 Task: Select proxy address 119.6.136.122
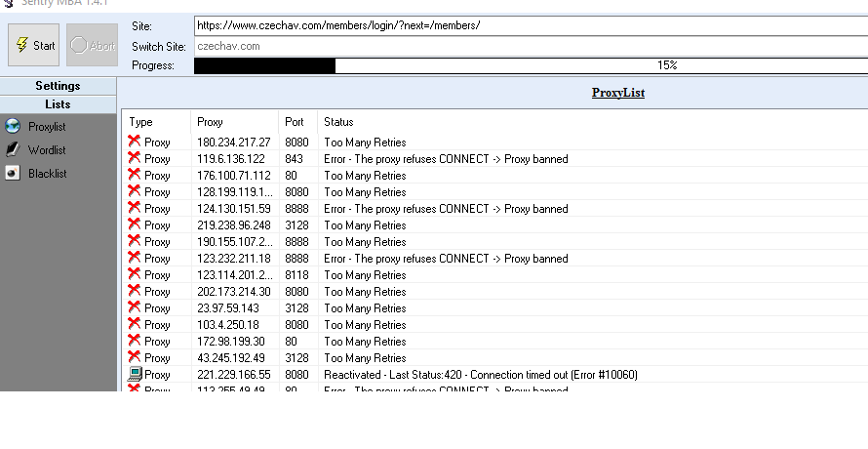(231, 159)
